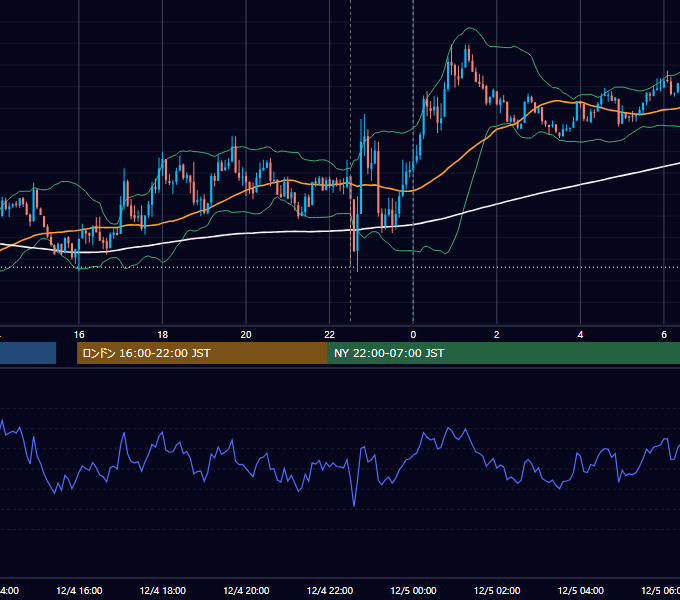Viewport: 680px width, 600px height.
Task: Click the 2 hour axis label
Action: 497,335
